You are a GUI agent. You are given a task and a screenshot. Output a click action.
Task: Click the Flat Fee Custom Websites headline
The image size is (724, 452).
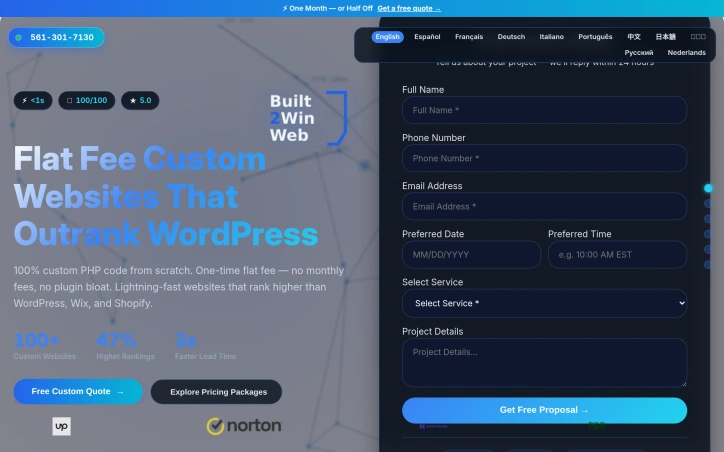point(166,197)
